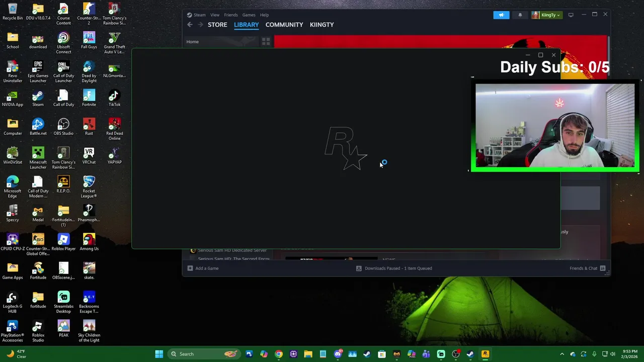The height and width of the screenshot is (362, 644).
Task: Click Rockstar Games icon in taskbar
Action: 485,354
